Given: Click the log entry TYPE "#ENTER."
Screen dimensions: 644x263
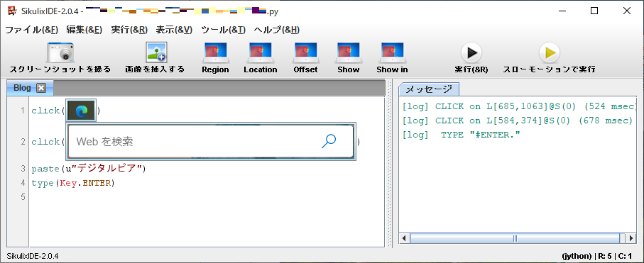Looking at the screenshot, I should click(x=462, y=135).
